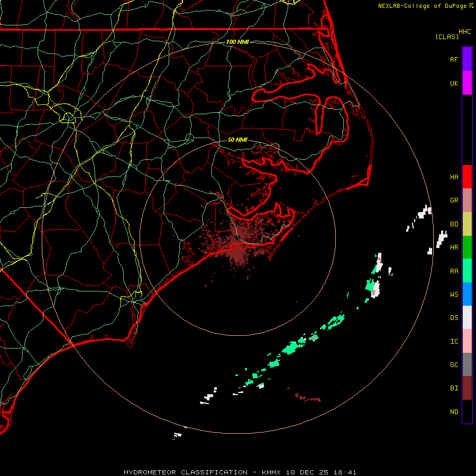
Task: Click the NEXLAB-College of DuPage credit text
Action: click(422, 6)
